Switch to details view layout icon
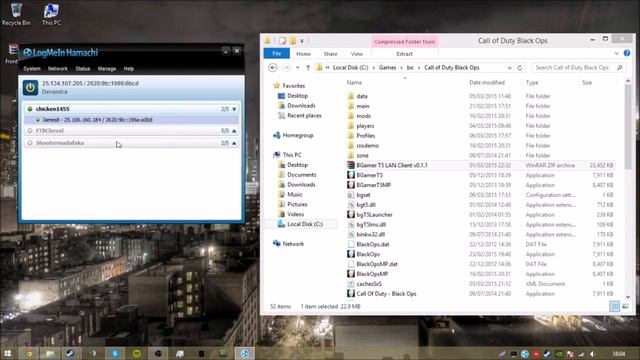Viewport: 640px width, 360px height. pyautogui.click(x=614, y=306)
